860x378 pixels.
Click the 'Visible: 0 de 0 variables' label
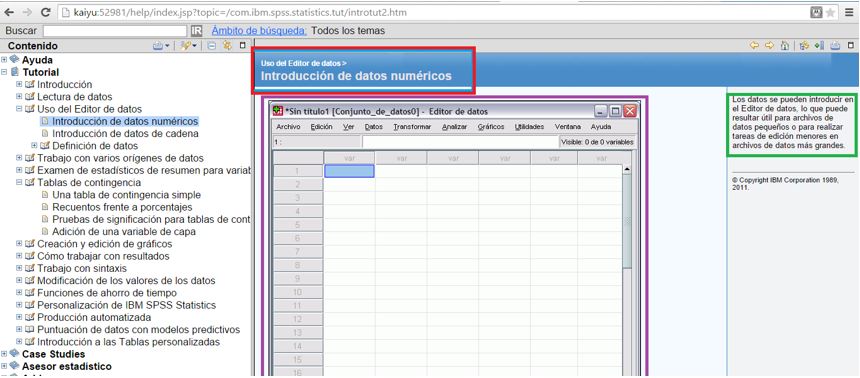pos(597,142)
